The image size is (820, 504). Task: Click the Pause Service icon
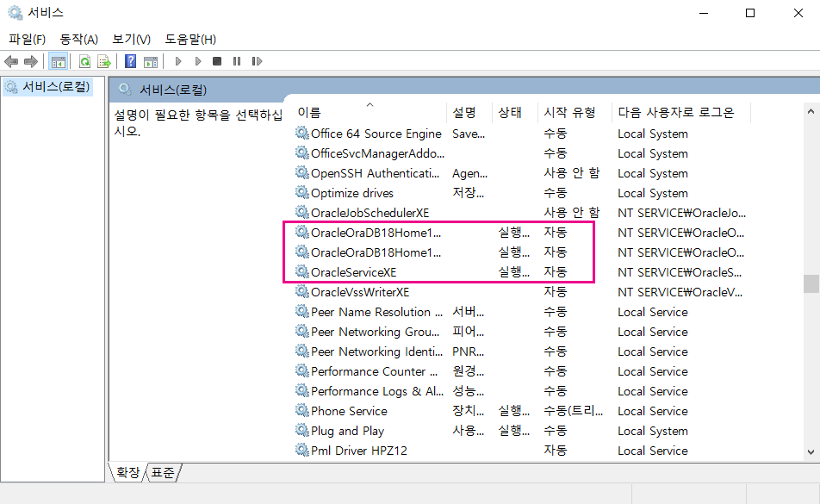[237, 62]
